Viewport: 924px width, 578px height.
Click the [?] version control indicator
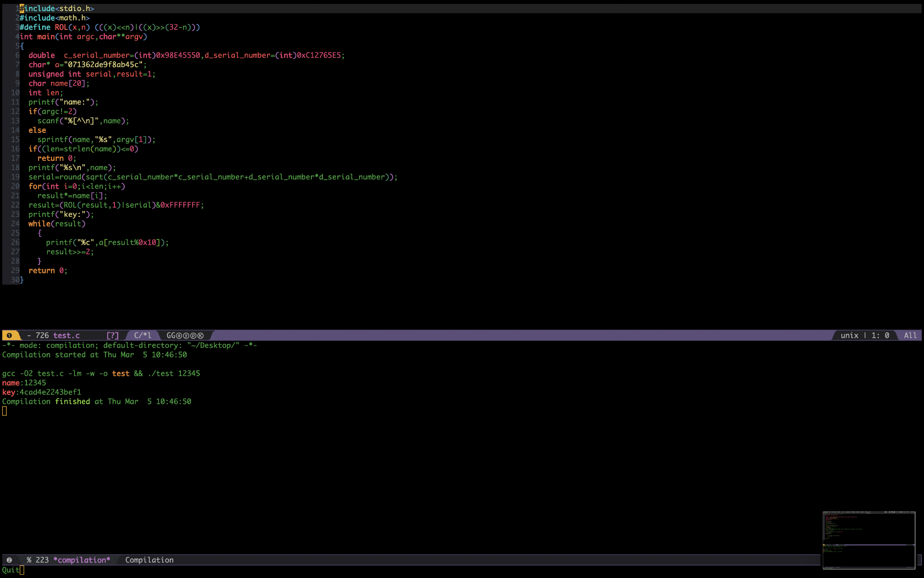[x=113, y=336]
